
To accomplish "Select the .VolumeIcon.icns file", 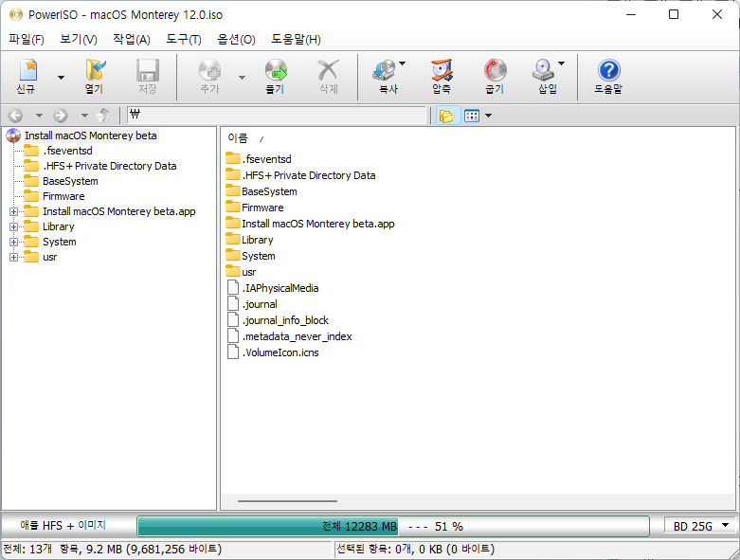I will point(280,352).
